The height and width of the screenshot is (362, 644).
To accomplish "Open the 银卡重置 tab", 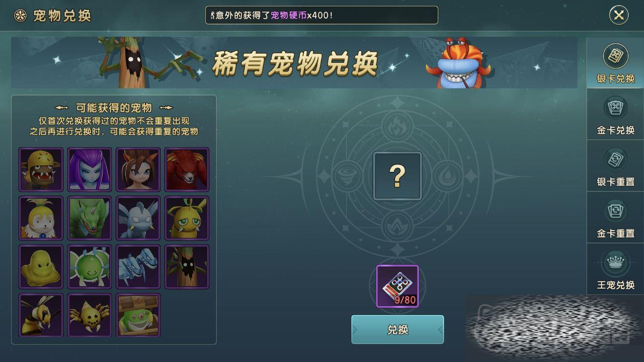I will [616, 167].
